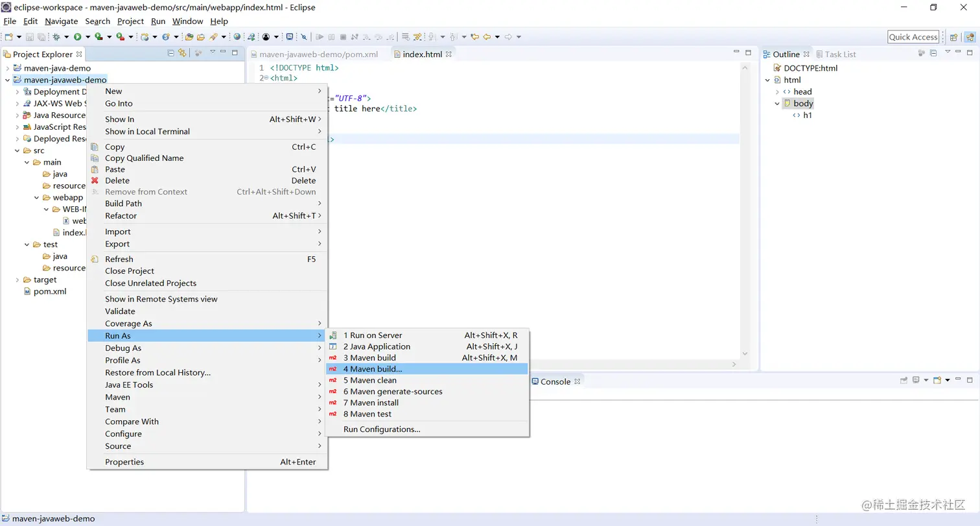Click the Quick Access search field

(x=913, y=37)
